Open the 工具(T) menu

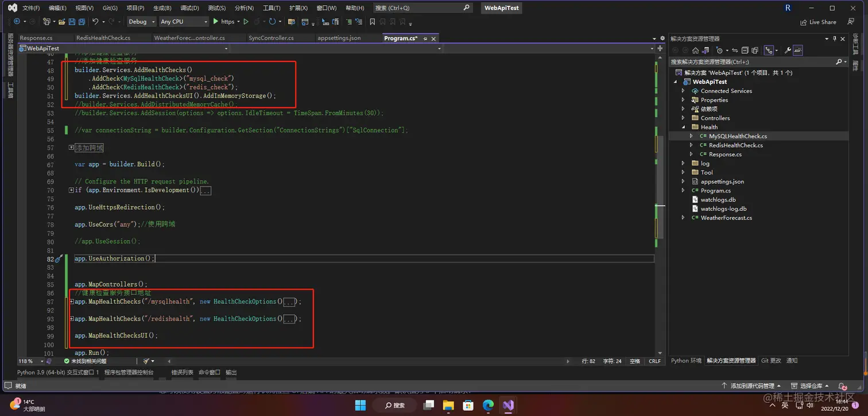(x=272, y=8)
